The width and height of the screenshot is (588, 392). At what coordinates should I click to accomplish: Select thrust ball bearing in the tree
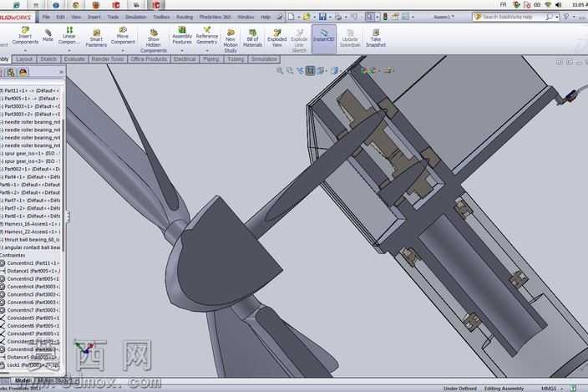pyautogui.click(x=30, y=240)
